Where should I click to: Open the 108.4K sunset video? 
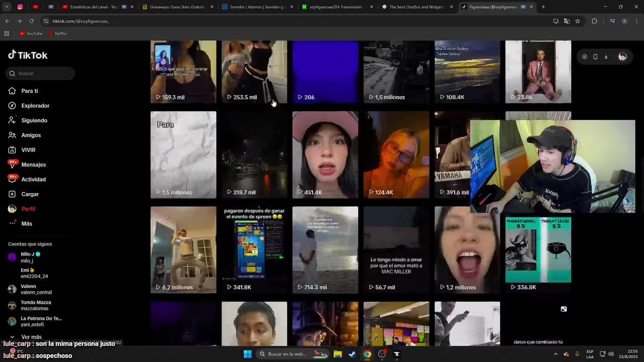point(467,72)
